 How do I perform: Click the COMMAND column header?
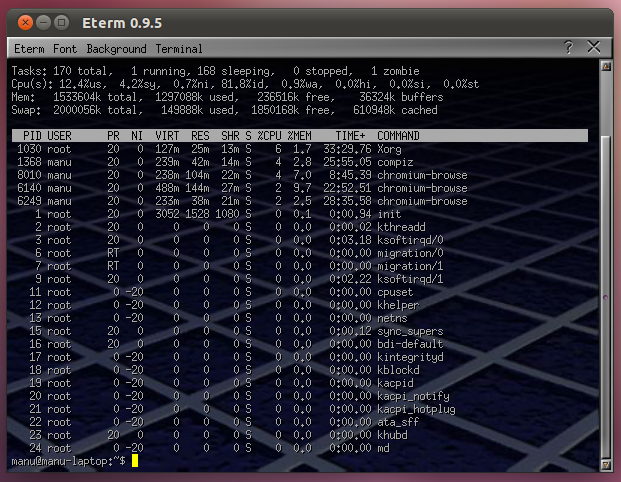click(x=398, y=136)
